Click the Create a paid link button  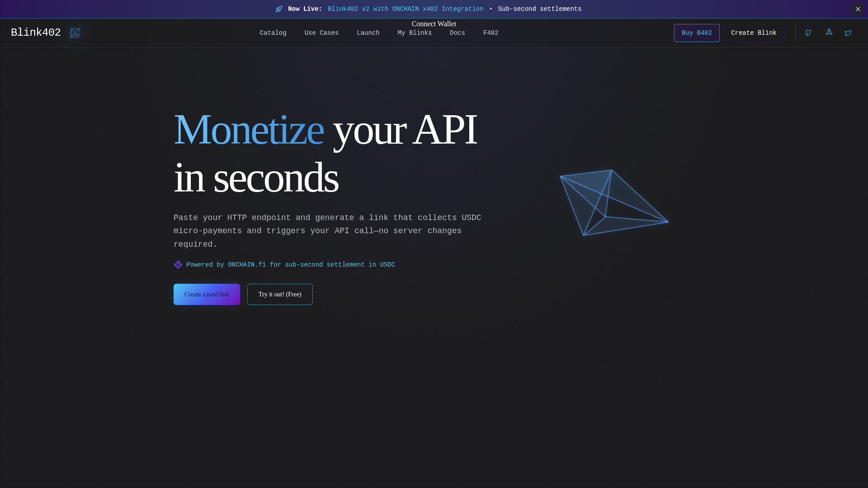(207, 294)
